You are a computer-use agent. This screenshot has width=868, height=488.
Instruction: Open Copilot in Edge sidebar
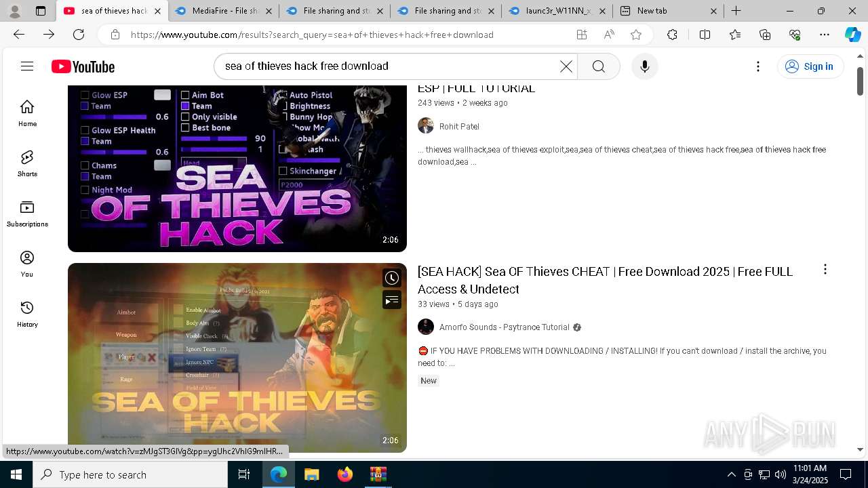pyautogui.click(x=852, y=35)
